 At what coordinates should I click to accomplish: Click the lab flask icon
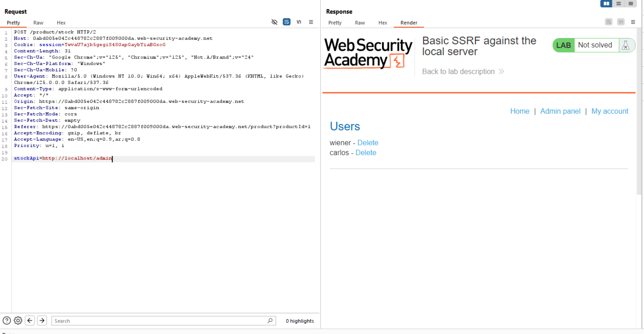(x=626, y=45)
